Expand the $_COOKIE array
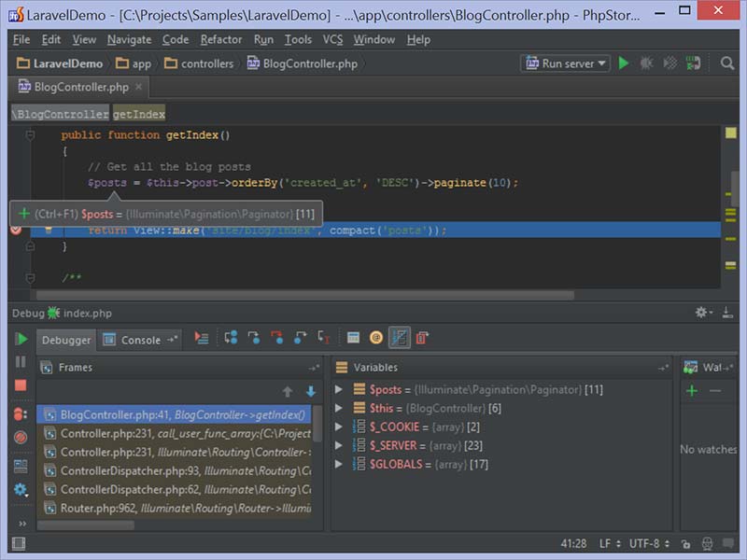The image size is (747, 560). pos(339,427)
